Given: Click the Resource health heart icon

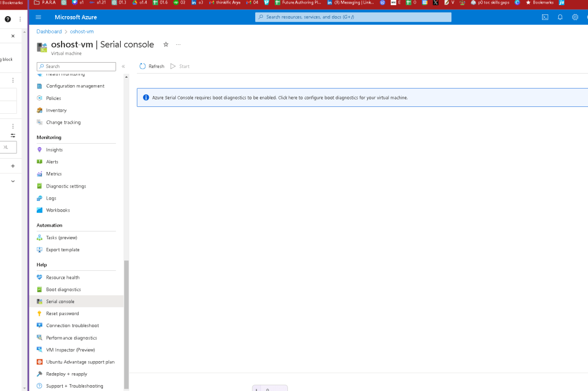Looking at the screenshot, I should [x=40, y=277].
